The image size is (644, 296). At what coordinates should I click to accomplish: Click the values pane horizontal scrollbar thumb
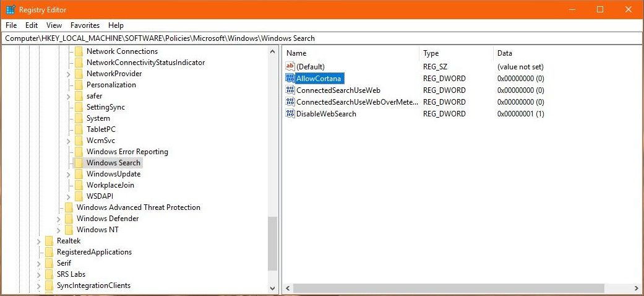[x=449, y=289]
